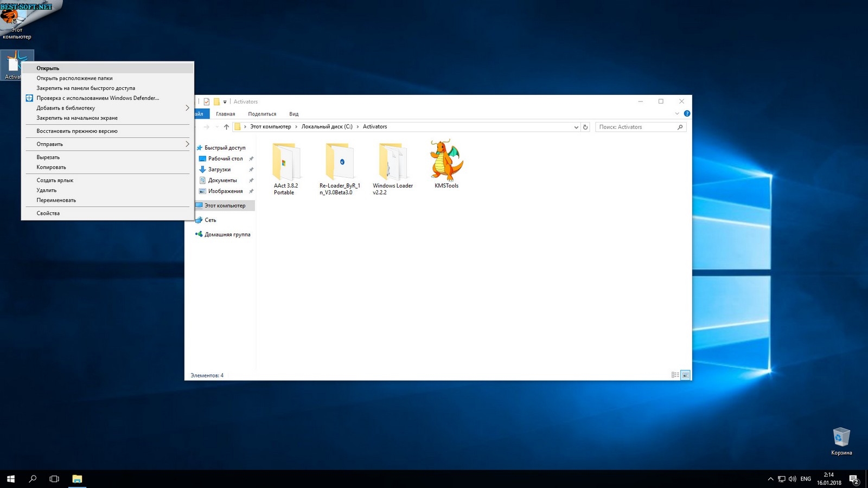Open 'Рабочий стол' in navigation pane

coord(225,158)
